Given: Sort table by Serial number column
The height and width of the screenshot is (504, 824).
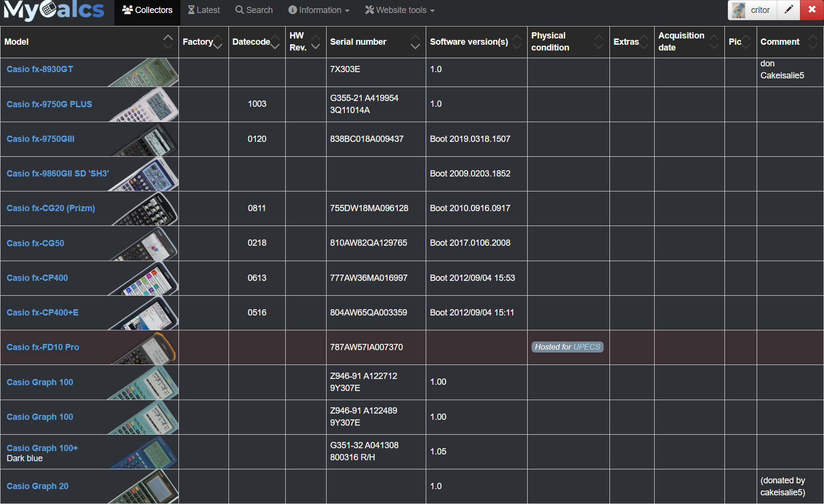Looking at the screenshot, I should click(376, 42).
